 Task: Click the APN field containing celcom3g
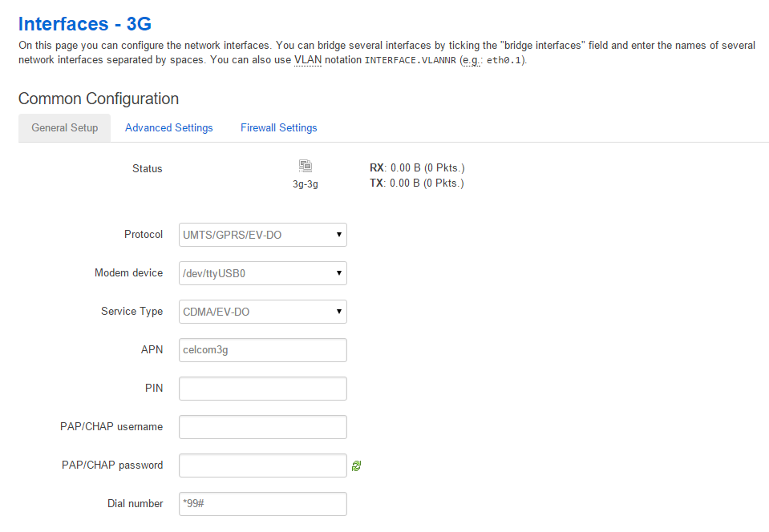click(x=263, y=350)
